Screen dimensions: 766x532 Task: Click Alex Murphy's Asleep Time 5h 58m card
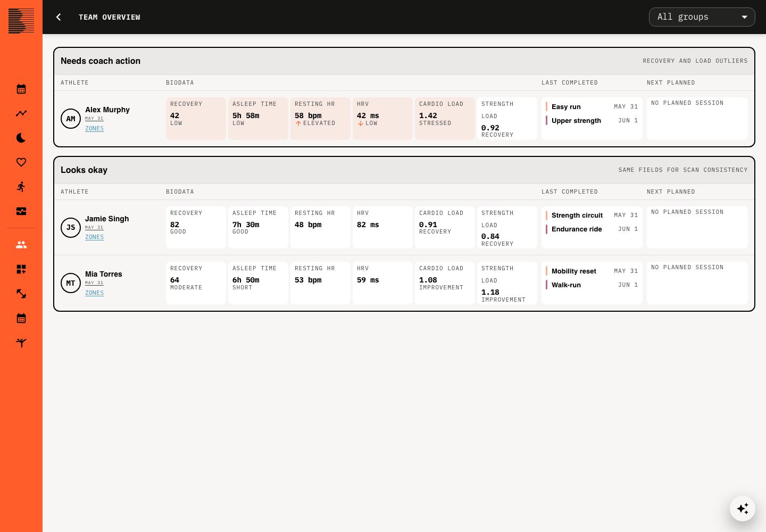pos(258,119)
